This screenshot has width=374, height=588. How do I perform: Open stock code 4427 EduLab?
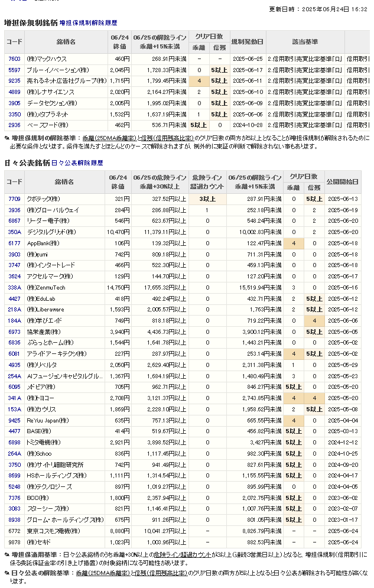point(14,299)
